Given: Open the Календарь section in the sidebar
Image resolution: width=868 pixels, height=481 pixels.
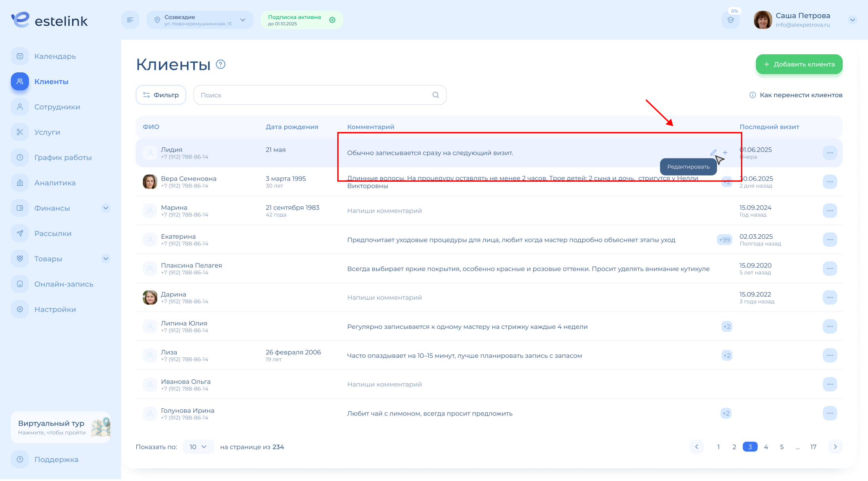Looking at the screenshot, I should click(x=55, y=56).
